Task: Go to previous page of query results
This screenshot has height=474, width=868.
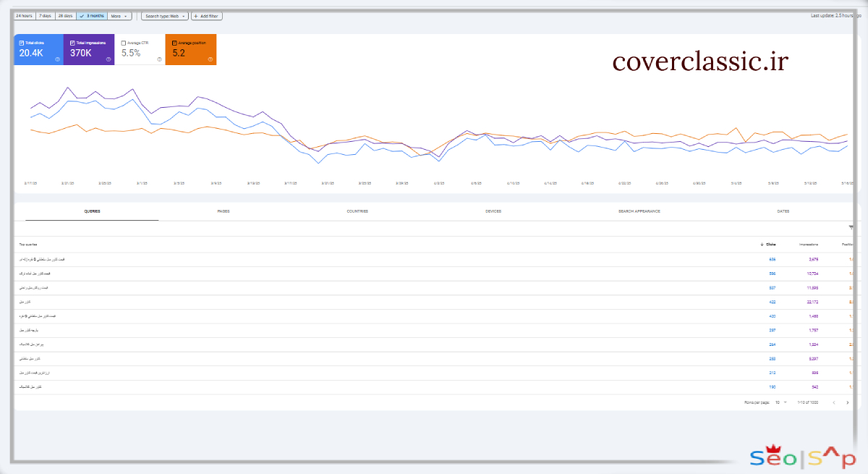Action: point(834,402)
